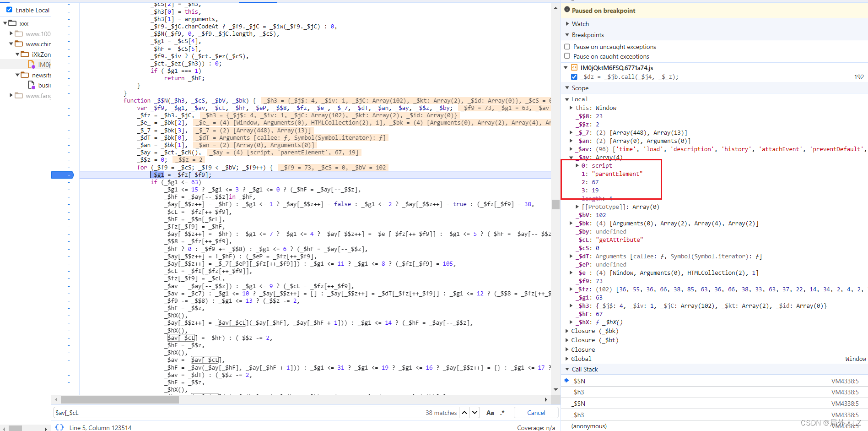
Task: Toggle match case Aa in search bar
Action: coord(490,413)
